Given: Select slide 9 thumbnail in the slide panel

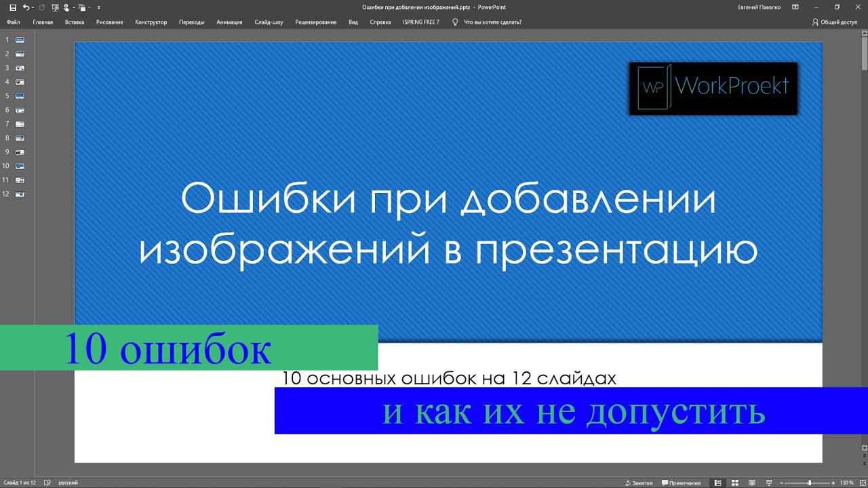Looking at the screenshot, I should tap(20, 152).
